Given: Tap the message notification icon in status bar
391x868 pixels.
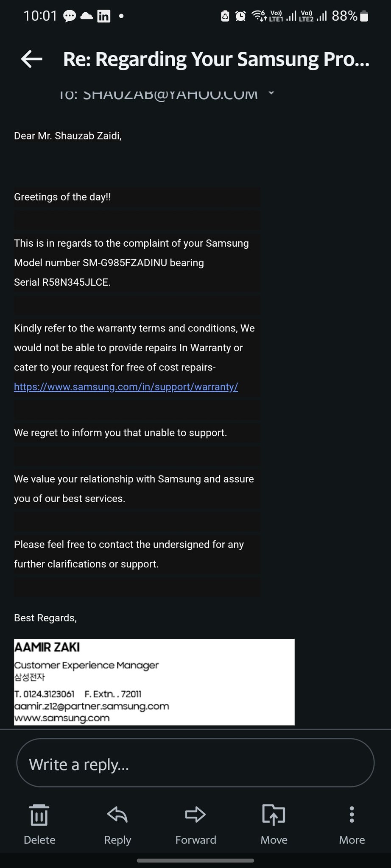Looking at the screenshot, I should pyautogui.click(x=70, y=17).
